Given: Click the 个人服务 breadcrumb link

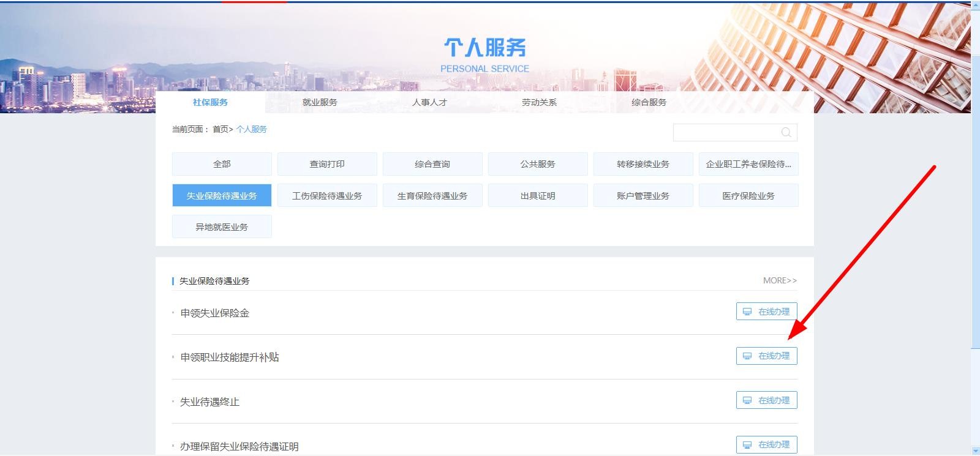Looking at the screenshot, I should [x=252, y=129].
